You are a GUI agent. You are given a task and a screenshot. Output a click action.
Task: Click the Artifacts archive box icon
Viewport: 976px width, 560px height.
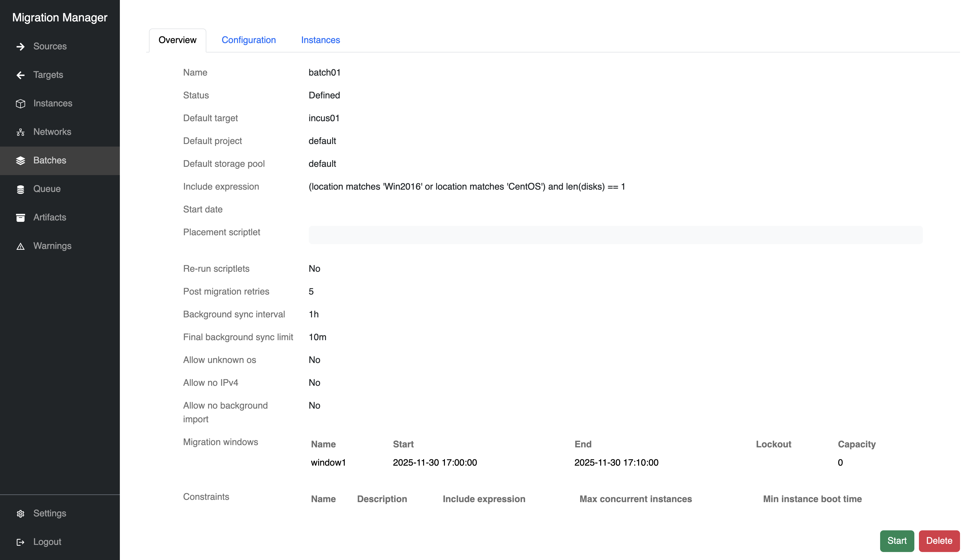pyautogui.click(x=20, y=218)
